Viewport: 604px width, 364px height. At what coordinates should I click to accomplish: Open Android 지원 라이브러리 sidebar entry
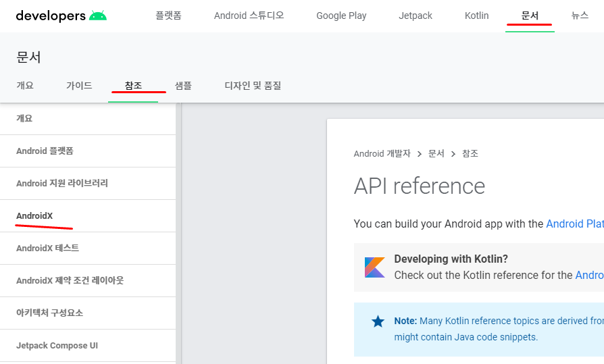88,183
